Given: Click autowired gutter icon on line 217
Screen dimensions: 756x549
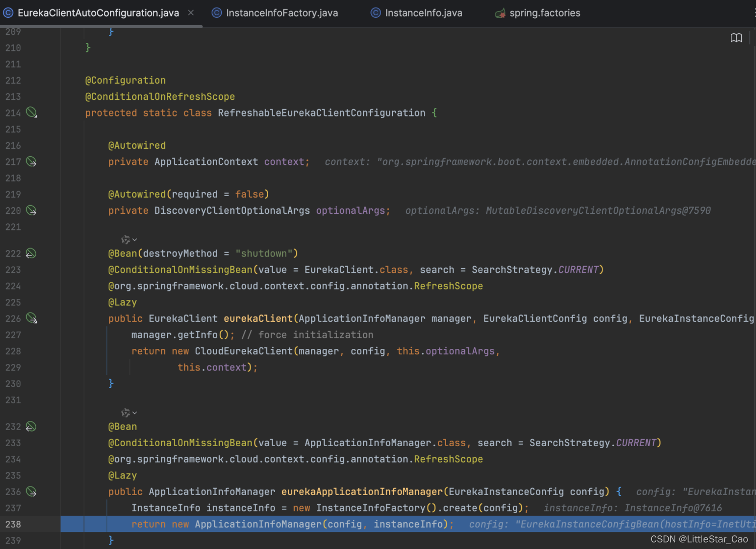Looking at the screenshot, I should pyautogui.click(x=31, y=162).
